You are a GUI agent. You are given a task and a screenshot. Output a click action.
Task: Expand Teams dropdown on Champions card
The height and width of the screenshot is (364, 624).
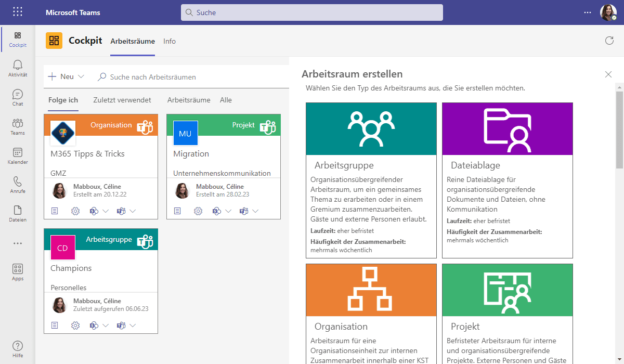coord(133,325)
